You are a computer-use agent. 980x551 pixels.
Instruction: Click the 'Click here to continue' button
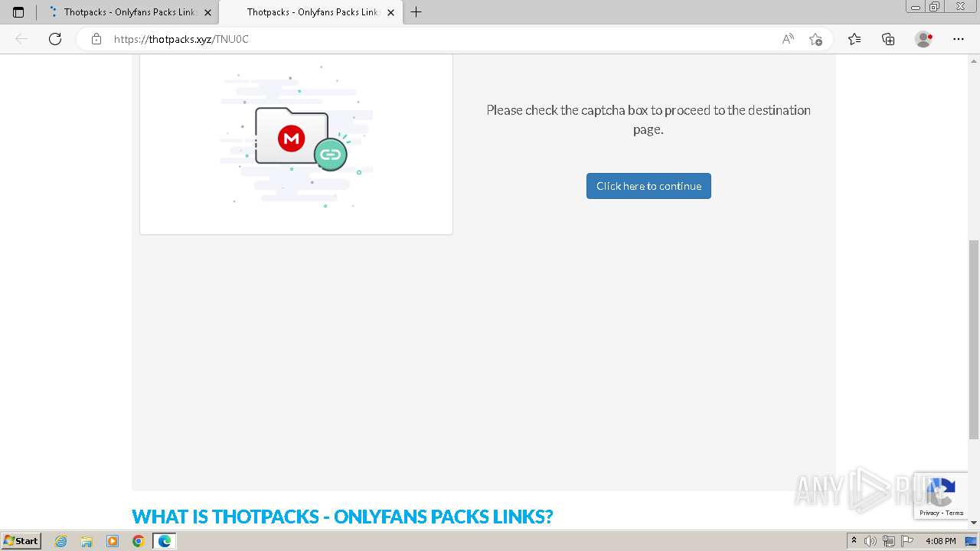coord(648,186)
